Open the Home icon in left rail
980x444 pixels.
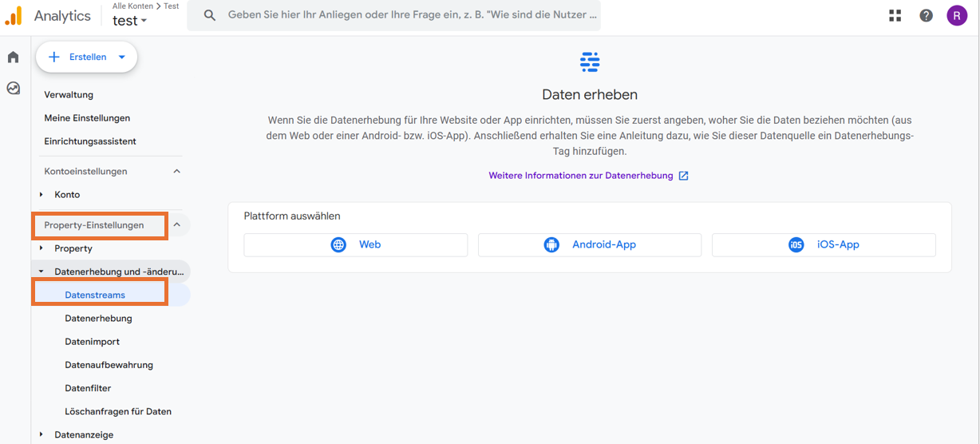(13, 57)
